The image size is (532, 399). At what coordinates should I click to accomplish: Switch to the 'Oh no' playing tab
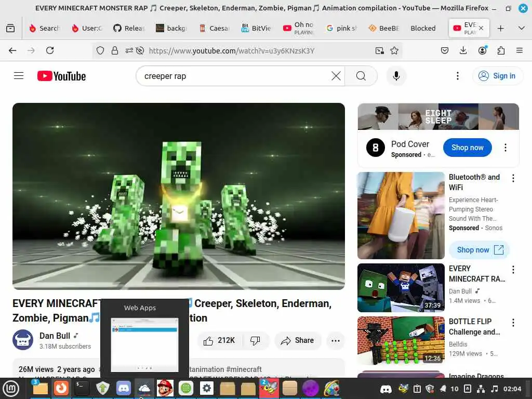(x=299, y=28)
